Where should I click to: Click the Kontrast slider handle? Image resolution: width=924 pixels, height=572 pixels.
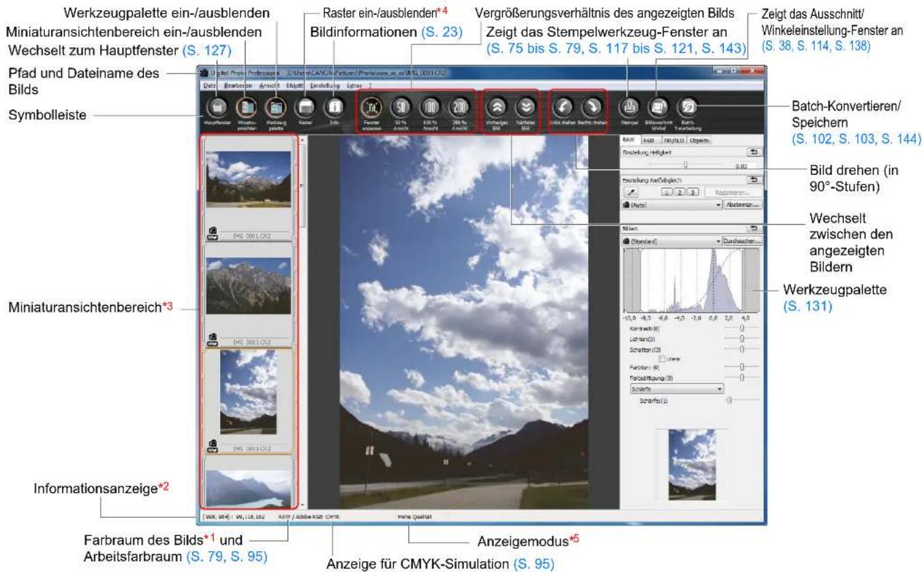pyautogui.click(x=741, y=328)
